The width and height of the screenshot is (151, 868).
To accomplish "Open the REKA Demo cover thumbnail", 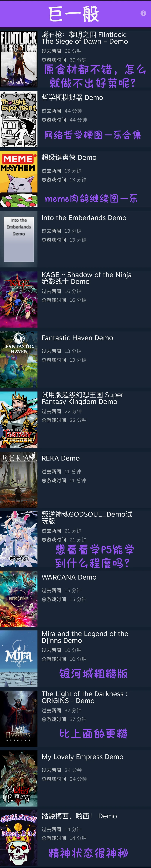I will pyautogui.click(x=19, y=480).
